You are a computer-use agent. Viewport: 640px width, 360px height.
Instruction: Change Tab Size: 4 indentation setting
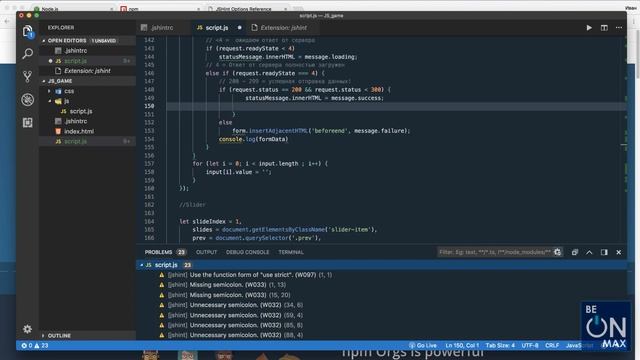coord(500,346)
